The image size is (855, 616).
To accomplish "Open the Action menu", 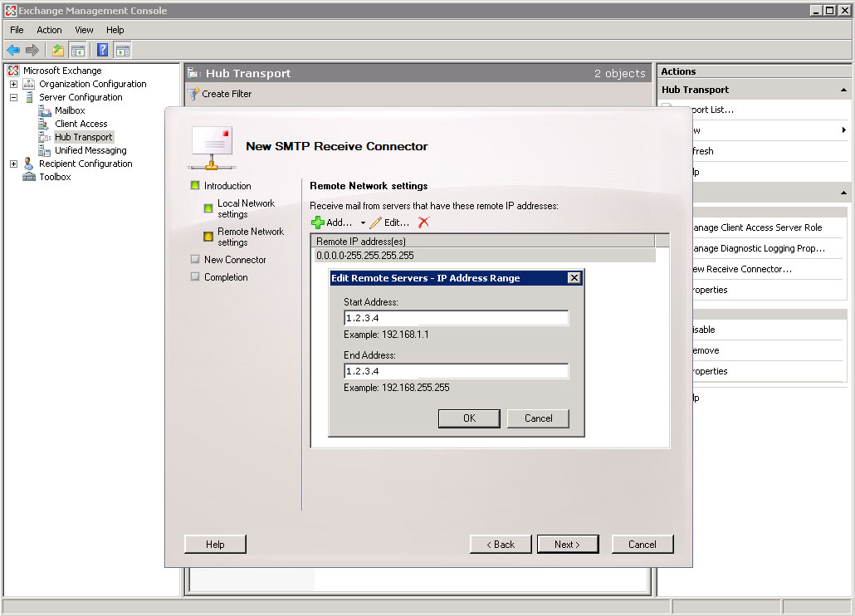I will tap(49, 30).
